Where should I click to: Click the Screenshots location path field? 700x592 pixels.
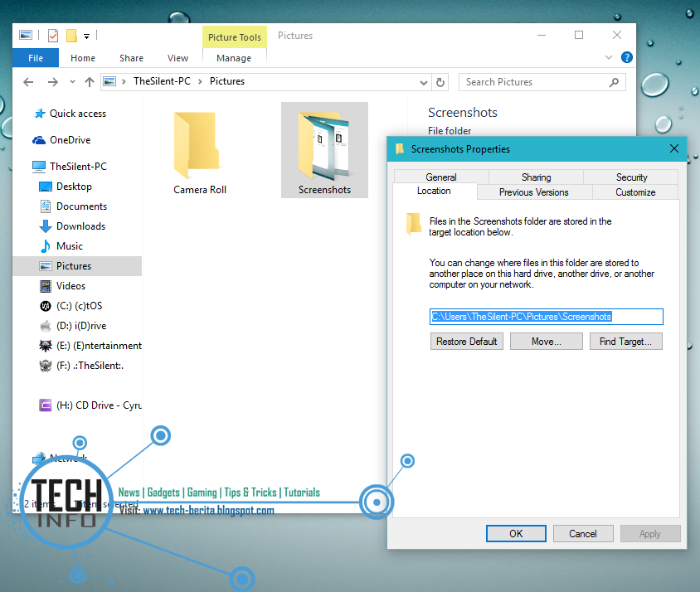click(x=546, y=317)
